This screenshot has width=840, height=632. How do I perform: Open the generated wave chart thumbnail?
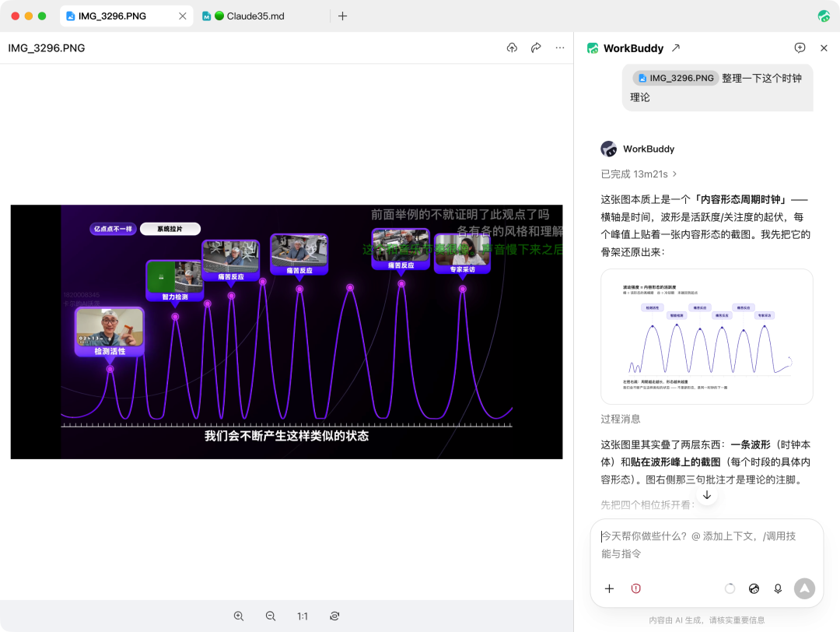706,337
